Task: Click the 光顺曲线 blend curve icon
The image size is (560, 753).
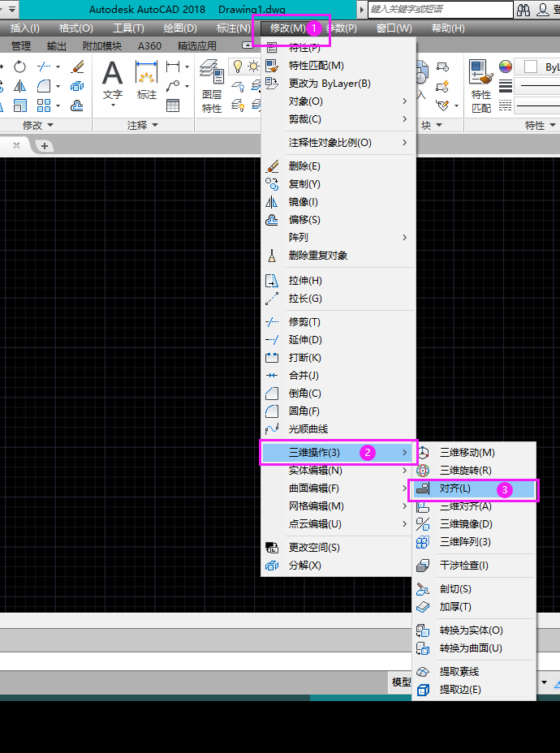Action: (x=272, y=429)
